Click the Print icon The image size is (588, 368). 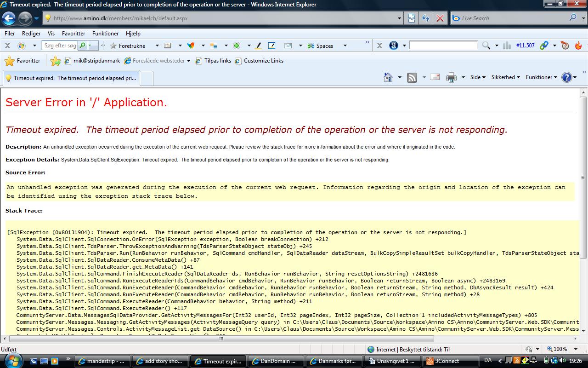[x=452, y=77]
